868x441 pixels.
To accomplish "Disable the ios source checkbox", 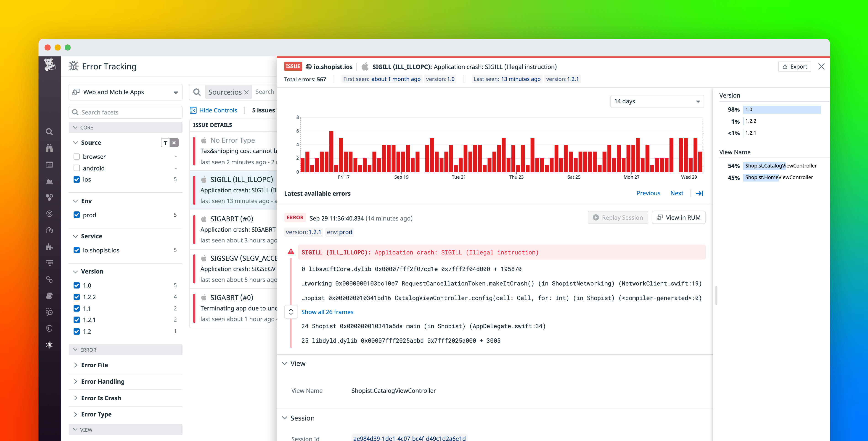I will (77, 179).
